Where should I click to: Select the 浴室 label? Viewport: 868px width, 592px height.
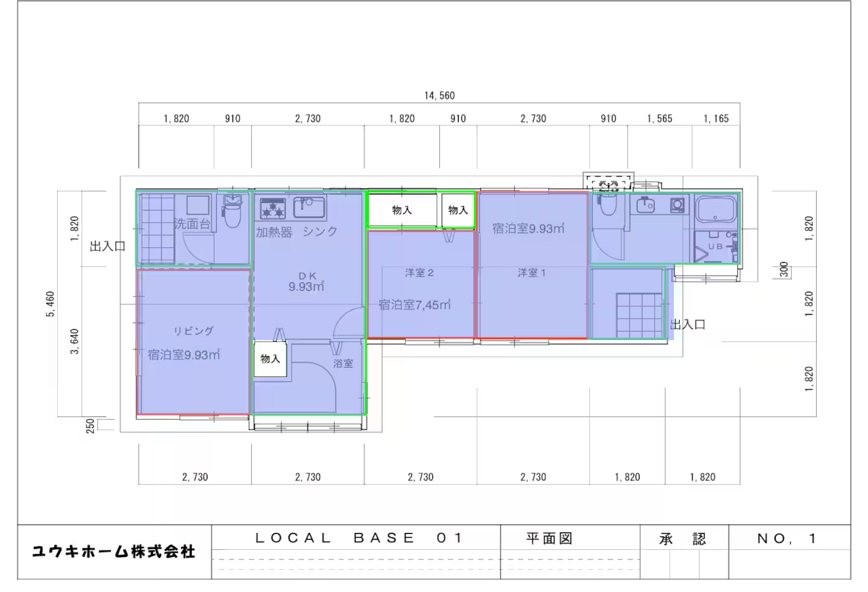343,364
